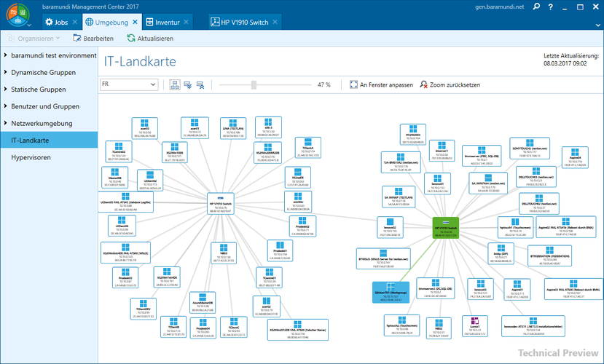Select the SONYTOUCH2 node
Screen dimensions: 604x364
(x=530, y=148)
